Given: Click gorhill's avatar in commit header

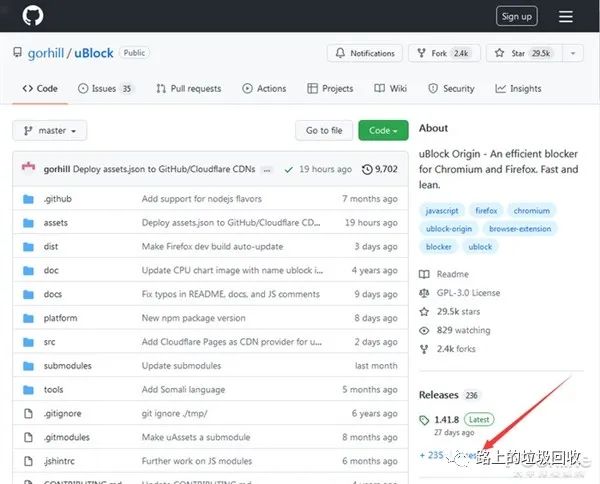Looking at the screenshot, I should pyautogui.click(x=28, y=168).
